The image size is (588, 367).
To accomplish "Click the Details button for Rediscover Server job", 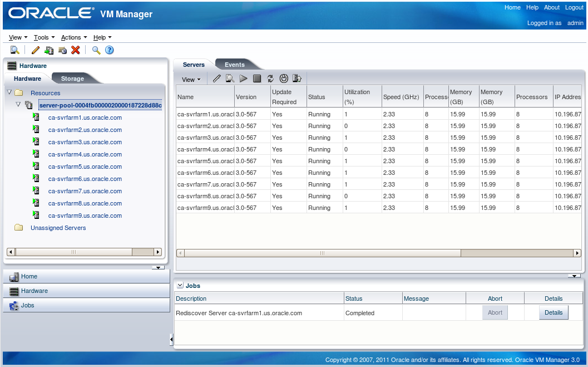I will 554,312.
